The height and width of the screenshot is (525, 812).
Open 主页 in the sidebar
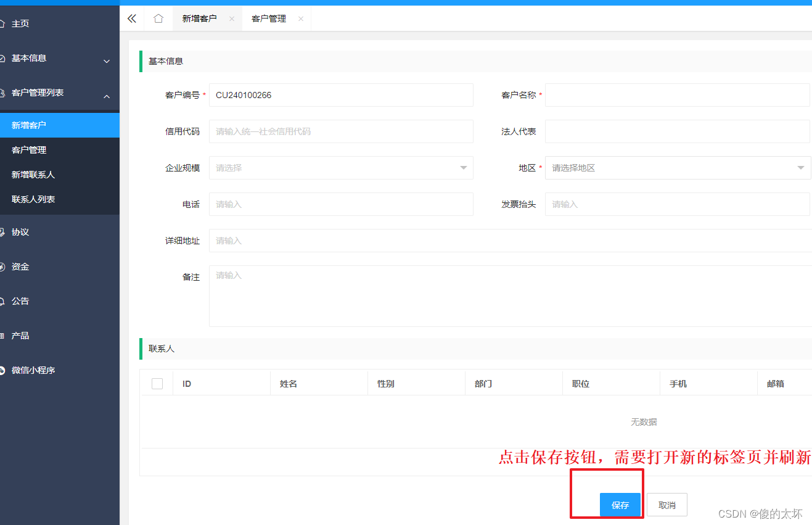pos(60,23)
